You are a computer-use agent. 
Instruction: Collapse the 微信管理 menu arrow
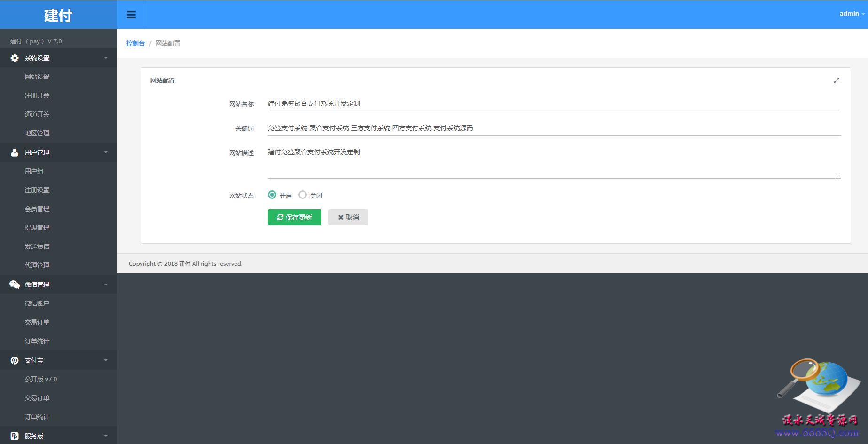click(x=106, y=285)
